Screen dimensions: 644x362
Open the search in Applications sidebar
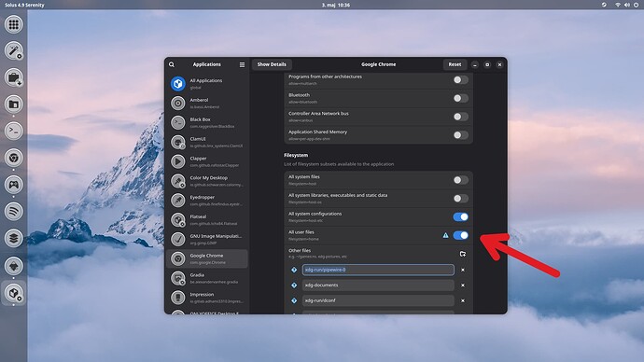pos(172,64)
